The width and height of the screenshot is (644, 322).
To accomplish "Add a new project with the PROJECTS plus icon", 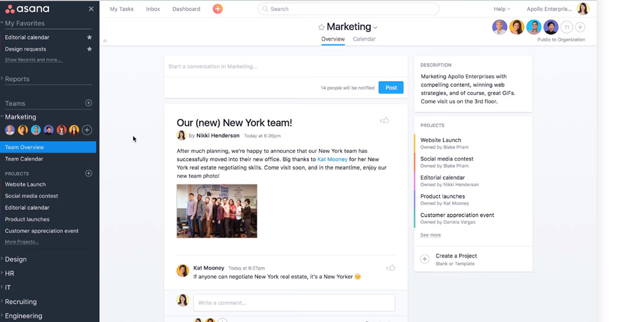I will point(90,173).
